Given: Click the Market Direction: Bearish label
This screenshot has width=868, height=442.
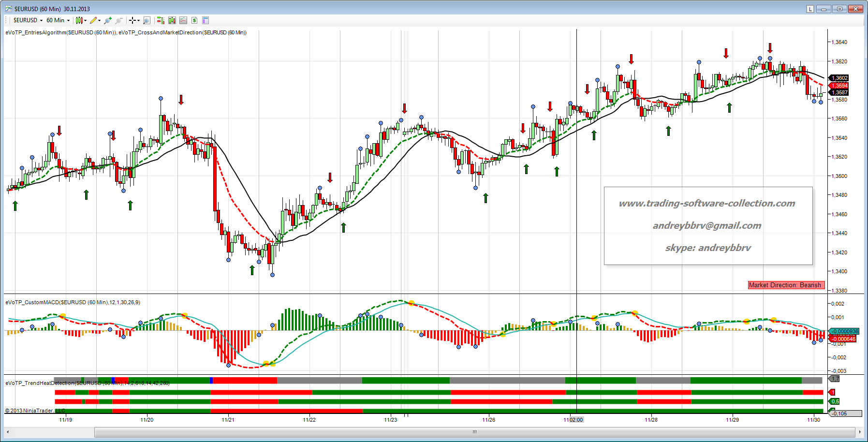Looking at the screenshot, I should (785, 285).
